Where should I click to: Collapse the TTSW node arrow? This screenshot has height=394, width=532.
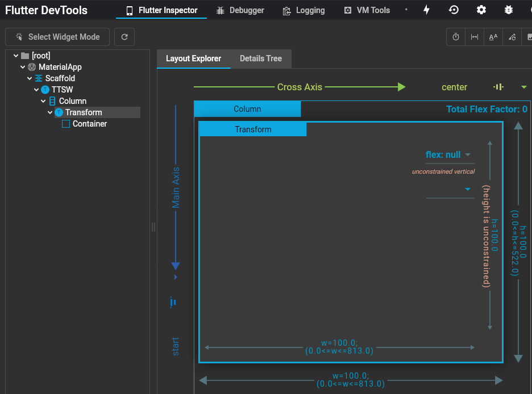36,90
